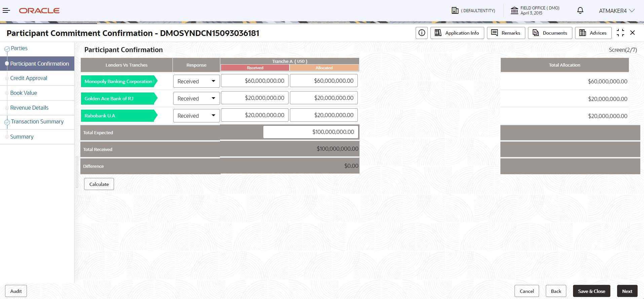Click the Screen(2/7) indicator
Screen dimensions: 644x299
(623, 50)
